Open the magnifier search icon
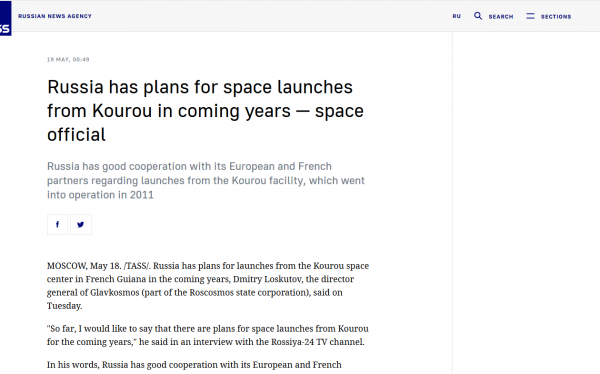The width and height of the screenshot is (600, 374). tap(478, 16)
